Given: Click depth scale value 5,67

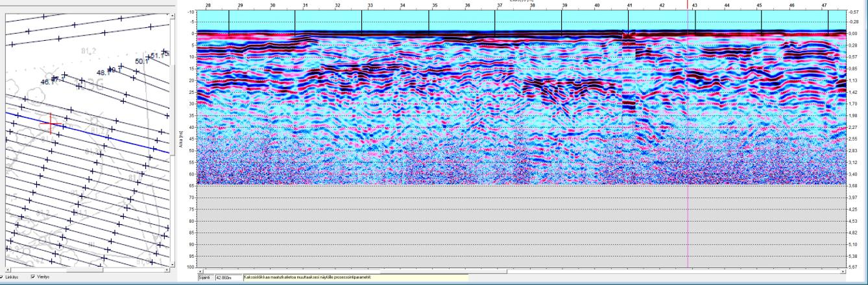Looking at the screenshot, I should (854, 267).
